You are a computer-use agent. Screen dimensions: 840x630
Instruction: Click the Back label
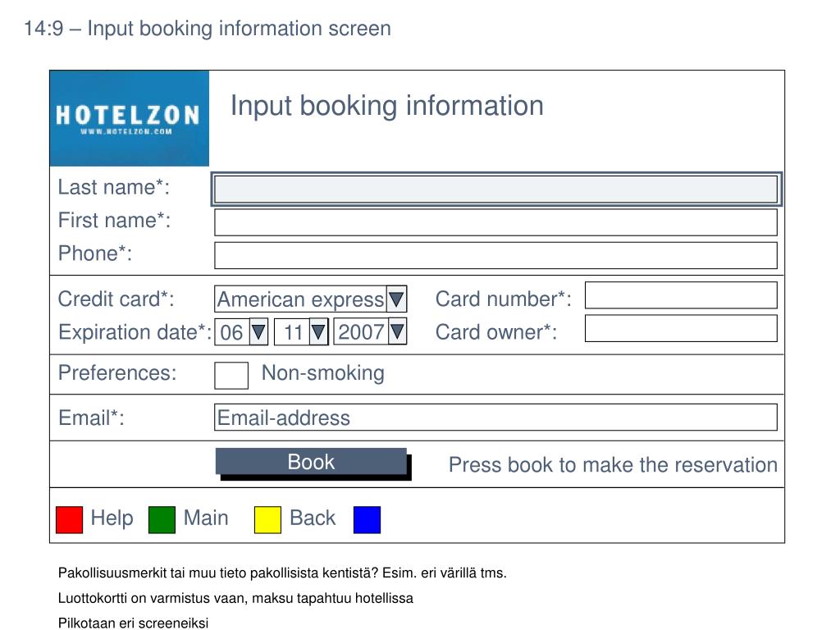[313, 518]
